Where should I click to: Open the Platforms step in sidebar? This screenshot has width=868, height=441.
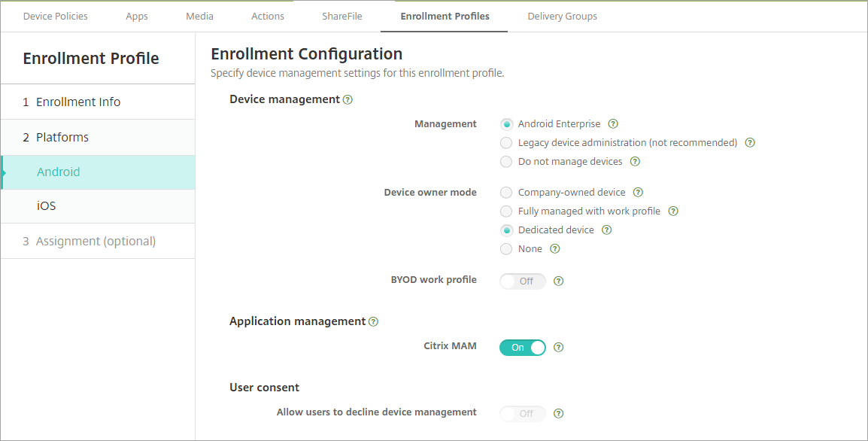[62, 138]
